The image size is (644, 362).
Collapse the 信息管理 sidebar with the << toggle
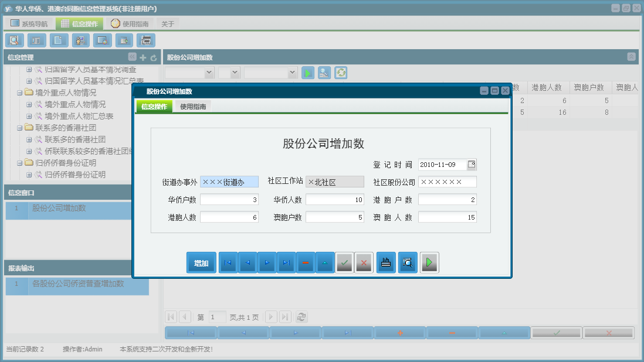131,57
